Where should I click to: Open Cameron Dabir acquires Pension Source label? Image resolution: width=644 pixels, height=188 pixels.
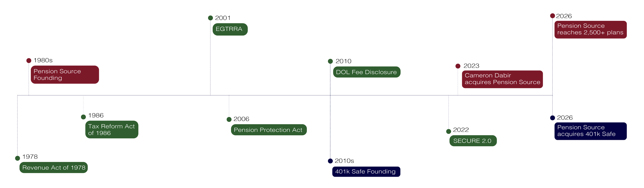coord(502,79)
